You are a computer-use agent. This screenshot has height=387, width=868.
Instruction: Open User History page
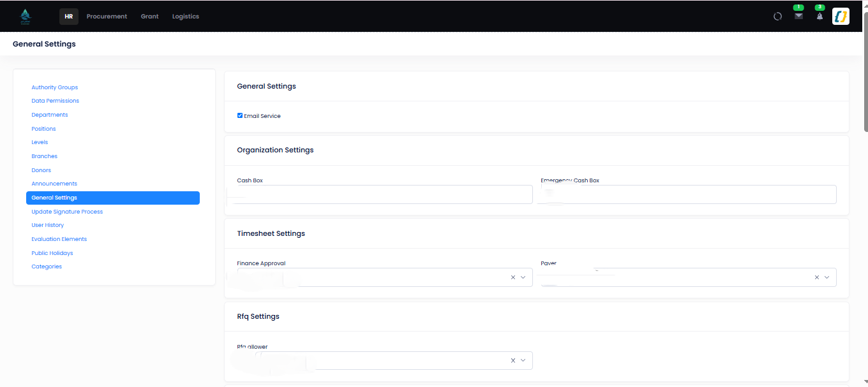(x=48, y=225)
